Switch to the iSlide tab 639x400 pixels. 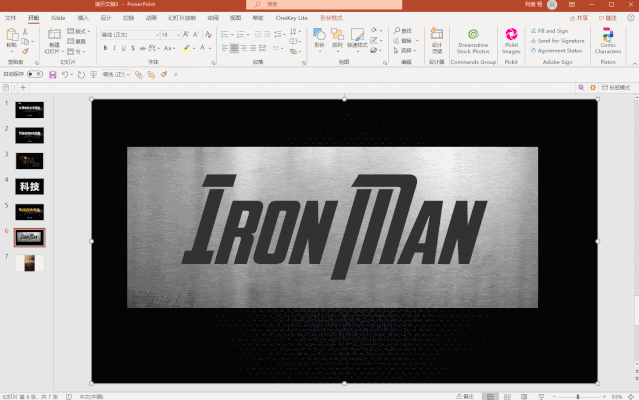tap(58, 18)
